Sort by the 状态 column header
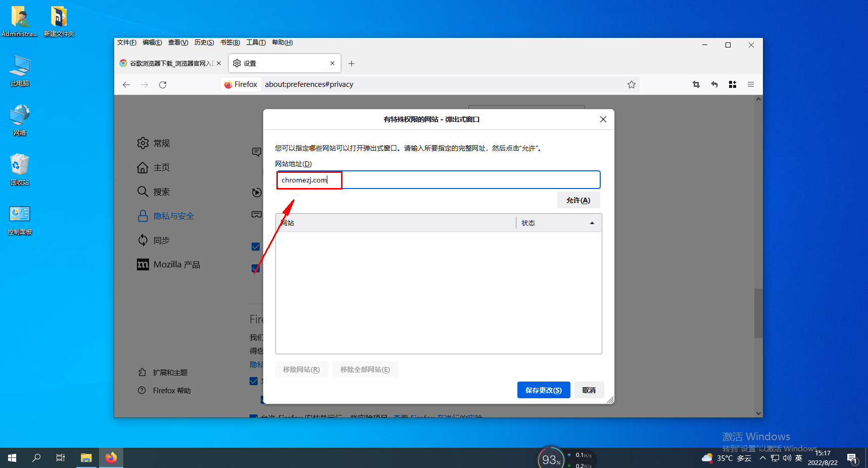This screenshot has height=468, width=868. point(558,223)
